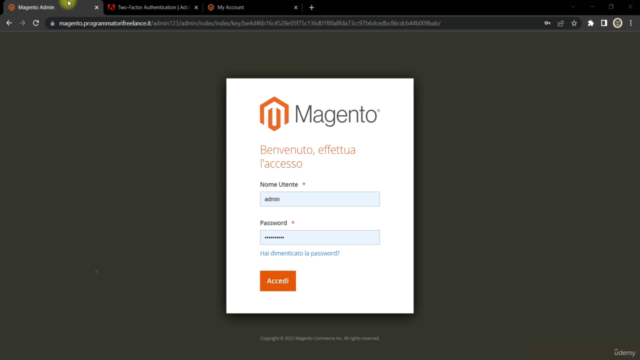Image resolution: width=640 pixels, height=360 pixels.
Task: Click the Password input field
Action: [x=320, y=238]
